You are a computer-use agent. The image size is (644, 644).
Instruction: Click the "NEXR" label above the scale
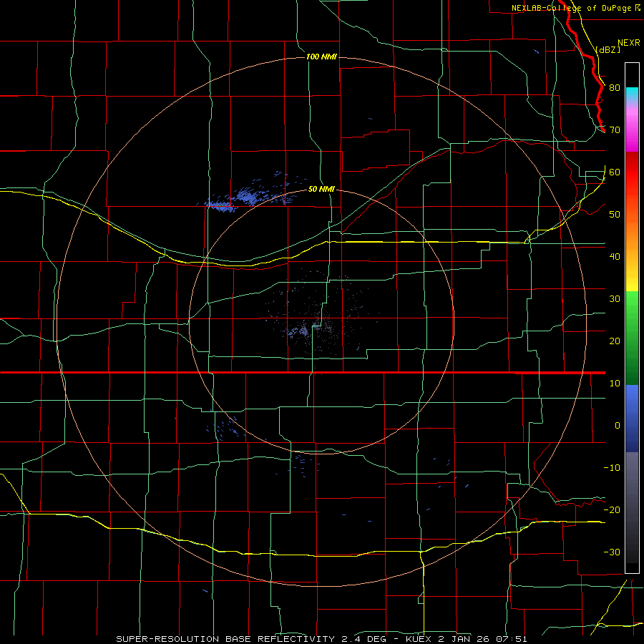pos(628,43)
